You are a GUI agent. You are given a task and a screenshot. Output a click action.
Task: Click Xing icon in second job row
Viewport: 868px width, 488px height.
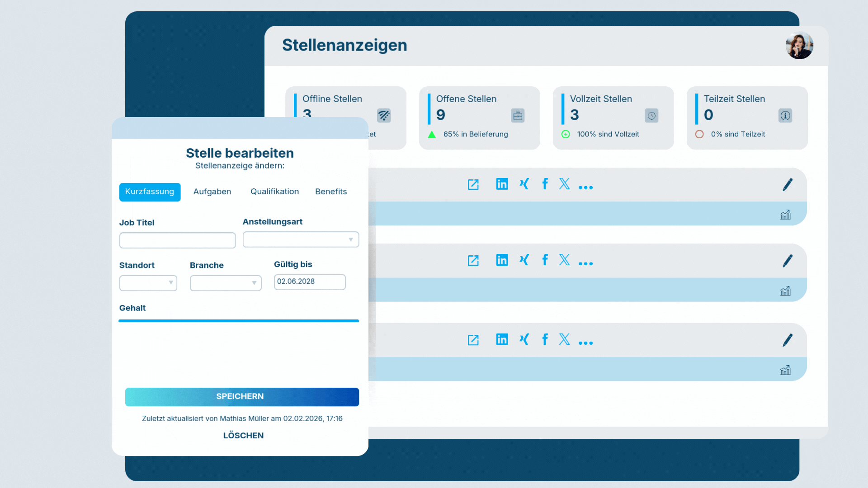pyautogui.click(x=524, y=260)
